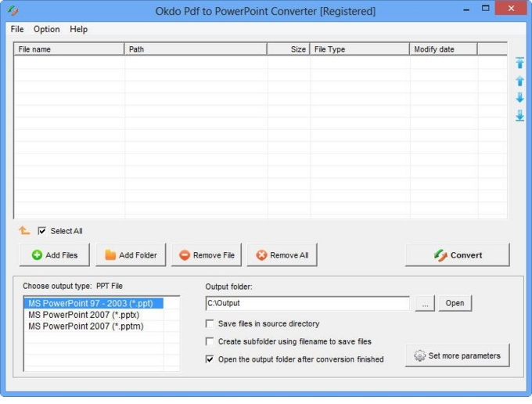
Task: Click the Add Files button
Action: pos(55,254)
